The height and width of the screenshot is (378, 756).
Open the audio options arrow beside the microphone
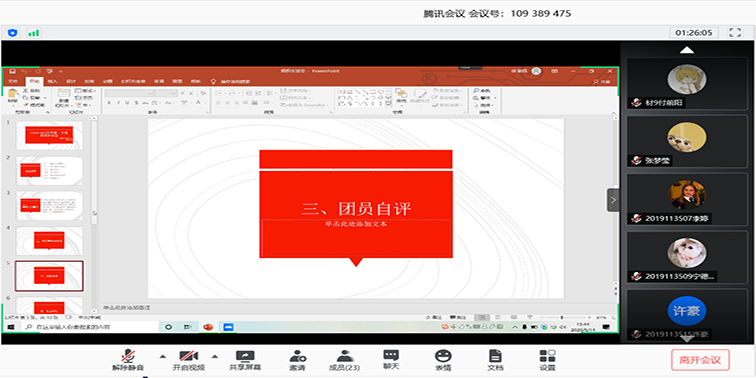point(162,357)
